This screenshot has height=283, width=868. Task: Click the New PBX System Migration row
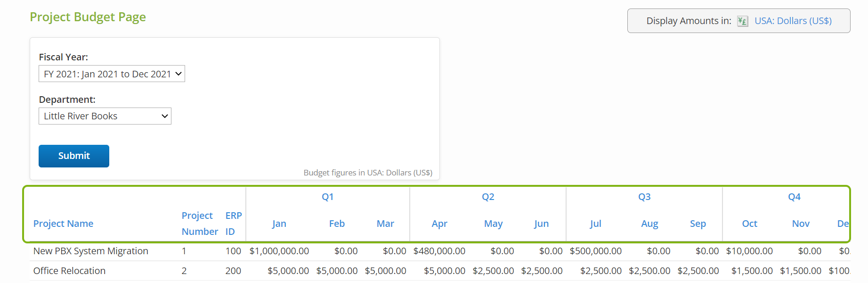[91, 251]
